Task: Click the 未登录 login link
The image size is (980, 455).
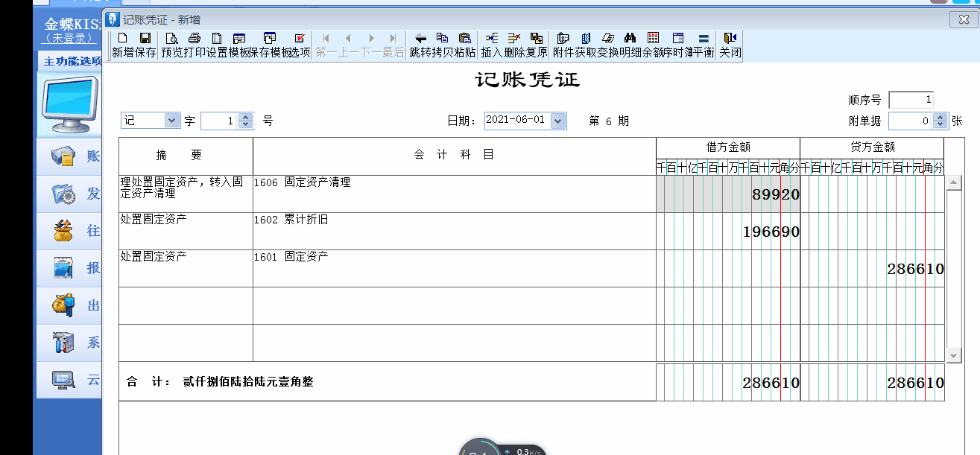Action: point(69,38)
